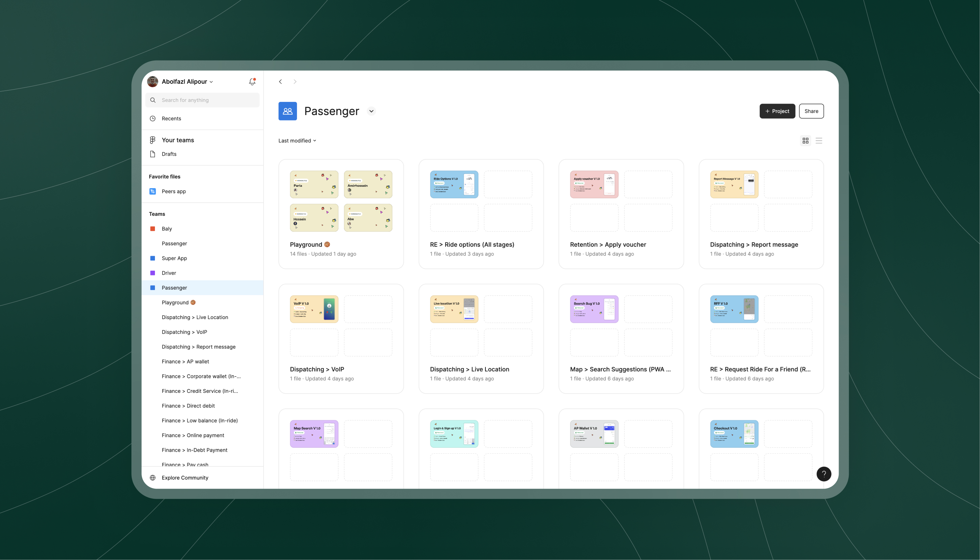Create a new project with + Project
The width and height of the screenshot is (980, 560).
coord(777,111)
